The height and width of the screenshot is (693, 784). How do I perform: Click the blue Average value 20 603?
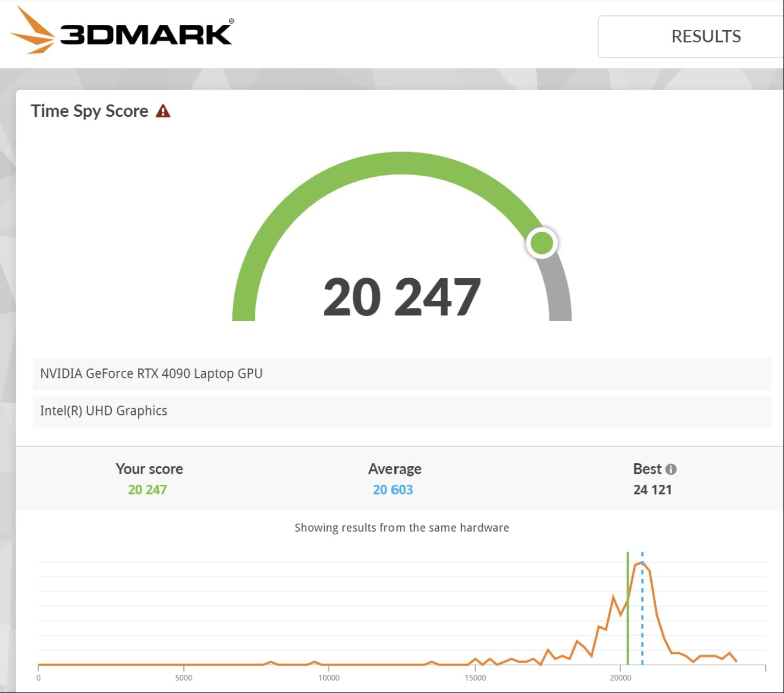pos(393,490)
